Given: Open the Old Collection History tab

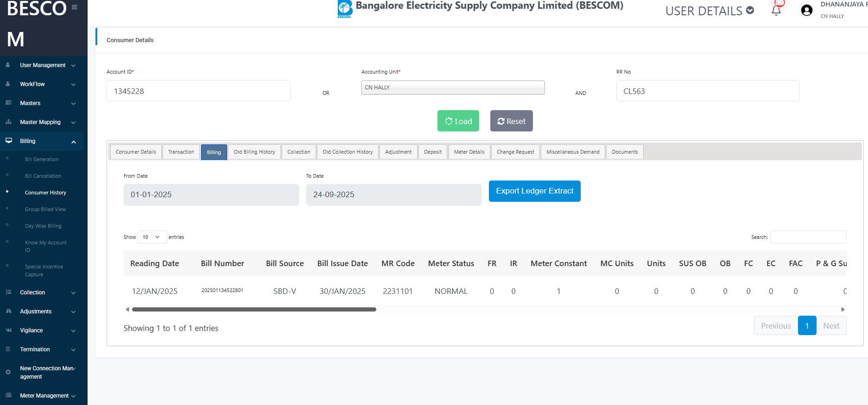Looking at the screenshot, I should 348,152.
